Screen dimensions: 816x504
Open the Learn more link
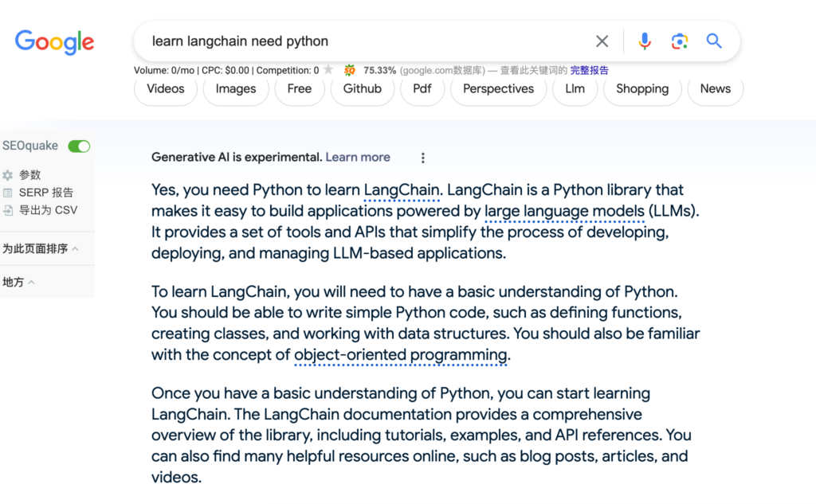click(358, 157)
